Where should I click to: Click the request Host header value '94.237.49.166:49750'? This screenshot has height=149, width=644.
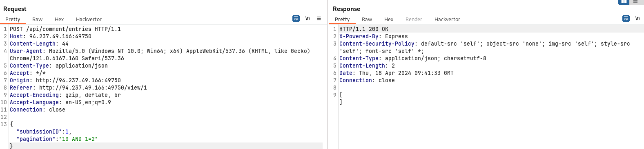click(60, 36)
